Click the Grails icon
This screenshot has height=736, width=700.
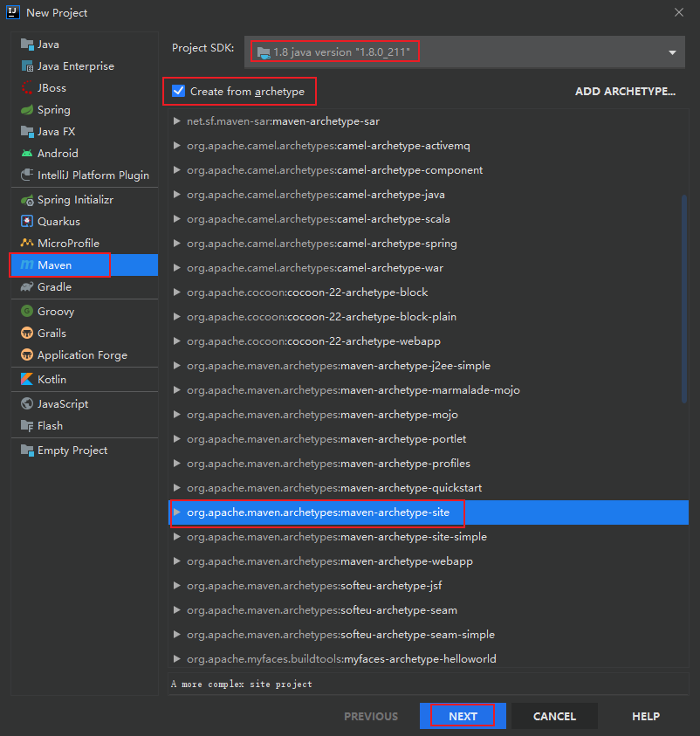tap(27, 333)
